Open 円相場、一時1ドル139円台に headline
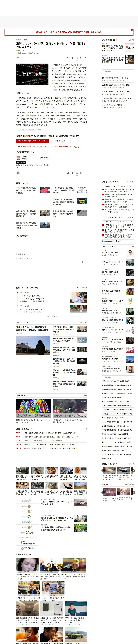This screenshot has height=644, width=138. pos(64,339)
